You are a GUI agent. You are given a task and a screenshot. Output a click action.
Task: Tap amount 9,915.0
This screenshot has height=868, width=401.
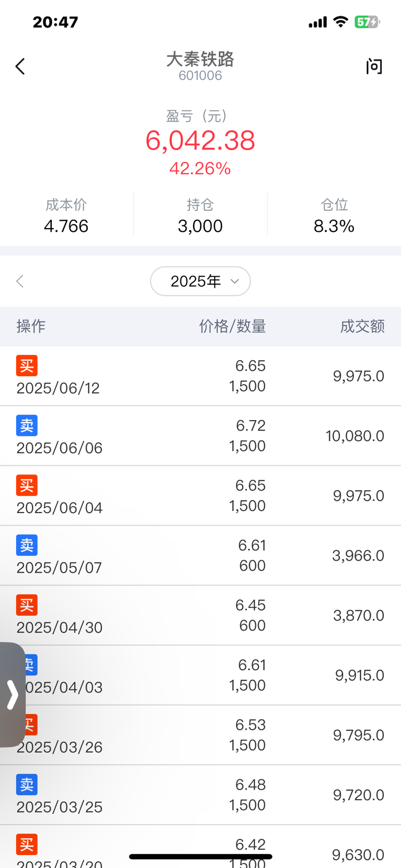360,675
